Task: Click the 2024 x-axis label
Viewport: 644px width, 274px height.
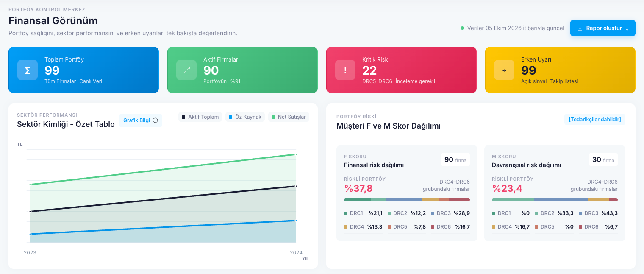Action: click(x=296, y=252)
